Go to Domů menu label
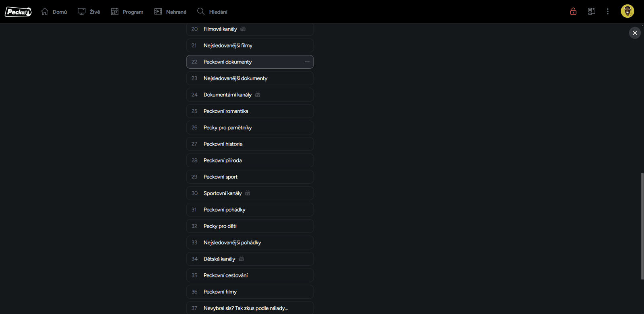644x314 pixels. pyautogui.click(x=60, y=12)
